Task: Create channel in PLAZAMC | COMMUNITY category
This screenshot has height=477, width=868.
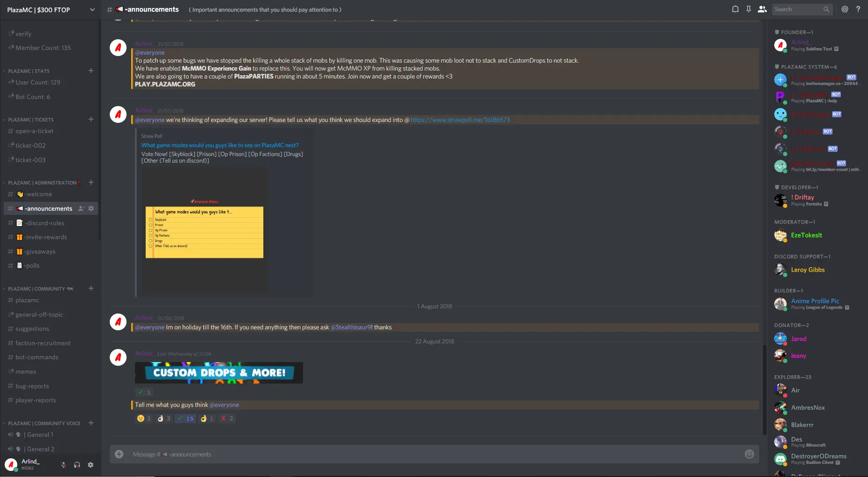Action: tap(91, 288)
